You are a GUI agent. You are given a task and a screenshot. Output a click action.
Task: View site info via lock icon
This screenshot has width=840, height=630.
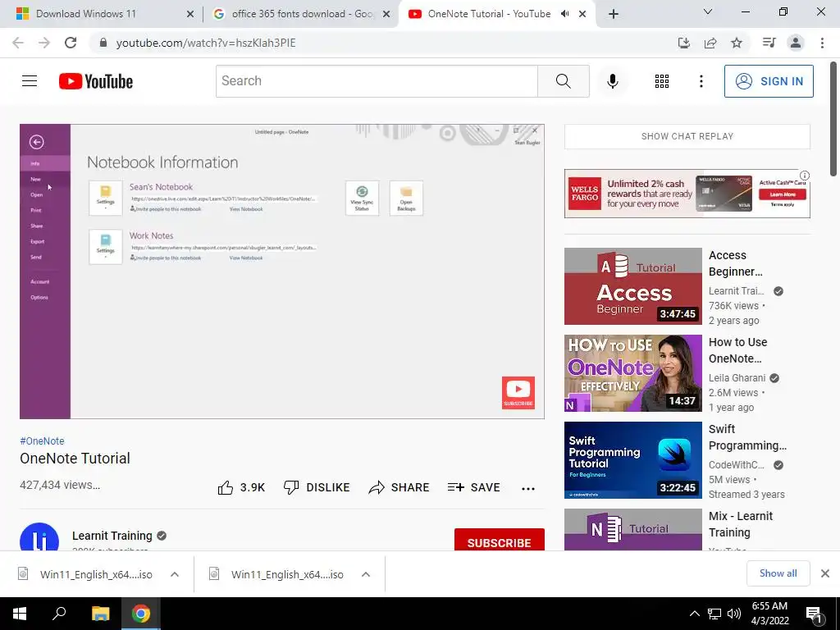pos(103,43)
